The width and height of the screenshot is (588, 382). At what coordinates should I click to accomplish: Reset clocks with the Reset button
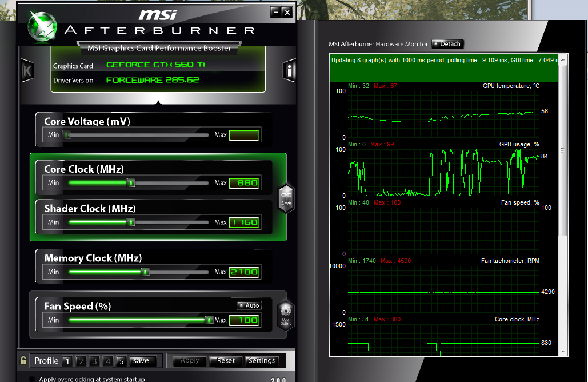click(226, 361)
